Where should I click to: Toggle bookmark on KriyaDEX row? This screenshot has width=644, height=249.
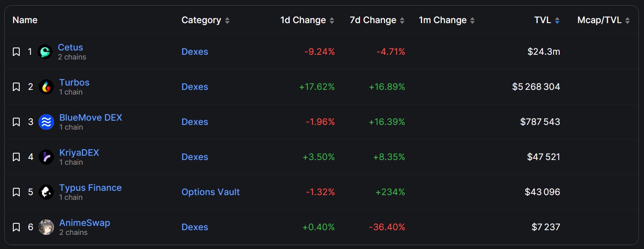(x=16, y=157)
